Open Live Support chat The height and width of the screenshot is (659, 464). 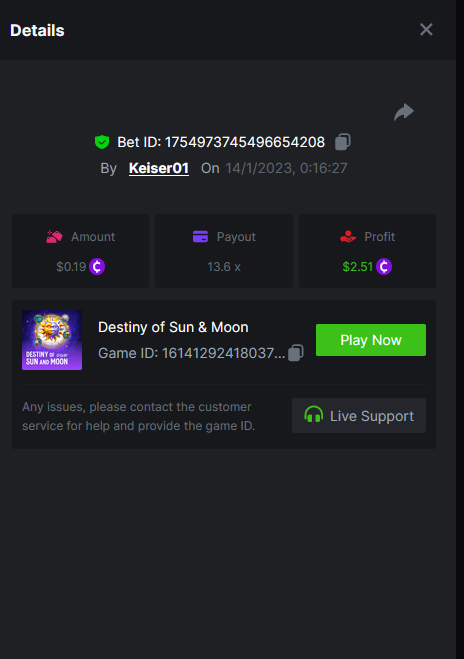point(359,416)
